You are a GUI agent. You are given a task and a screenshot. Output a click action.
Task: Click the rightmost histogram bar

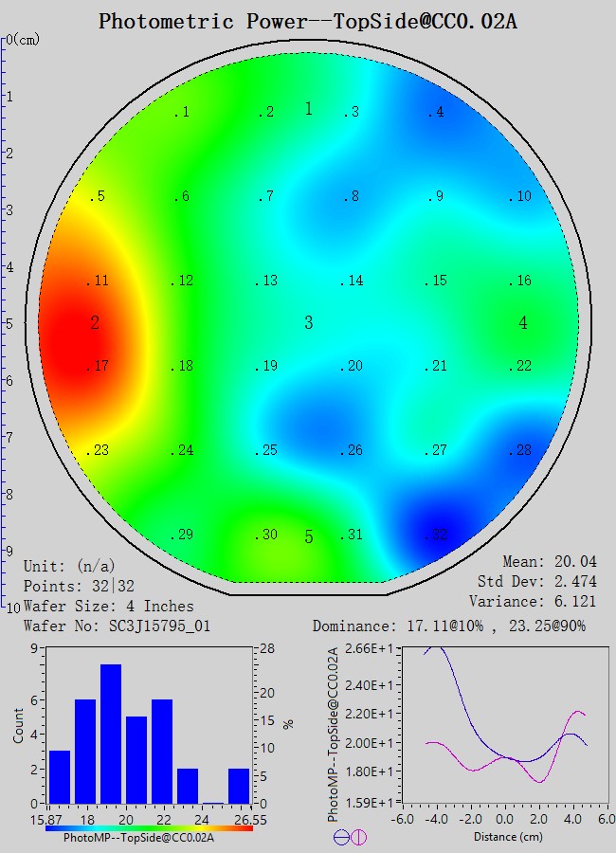click(239, 786)
